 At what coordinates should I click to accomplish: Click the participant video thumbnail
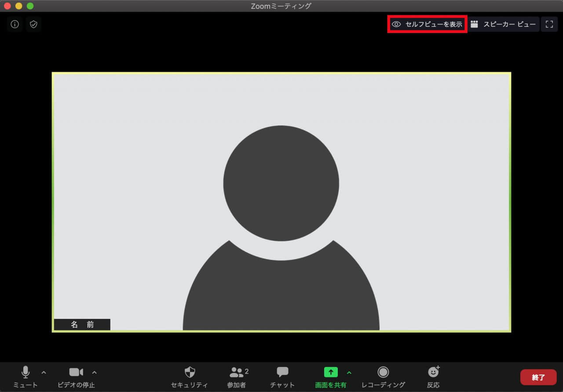[x=281, y=202]
